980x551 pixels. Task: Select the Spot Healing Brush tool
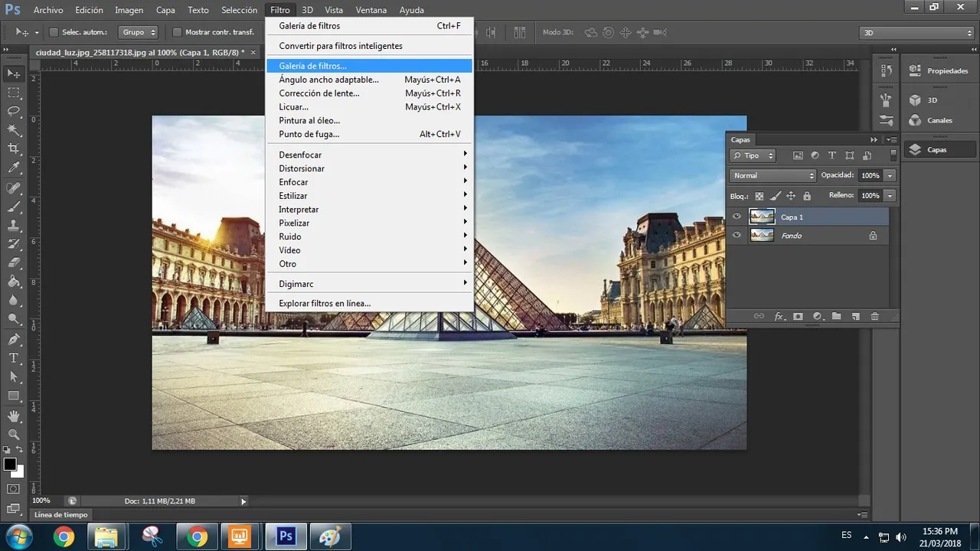coord(14,188)
